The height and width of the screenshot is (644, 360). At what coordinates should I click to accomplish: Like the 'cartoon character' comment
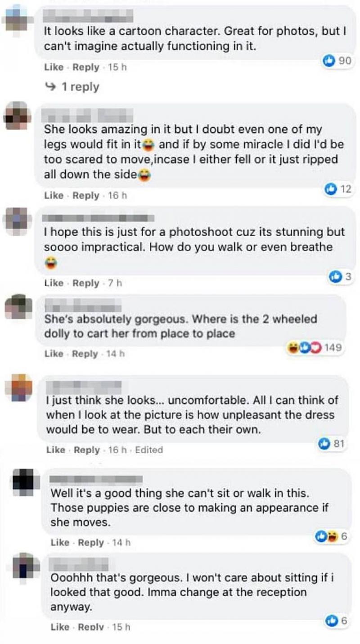[54, 67]
